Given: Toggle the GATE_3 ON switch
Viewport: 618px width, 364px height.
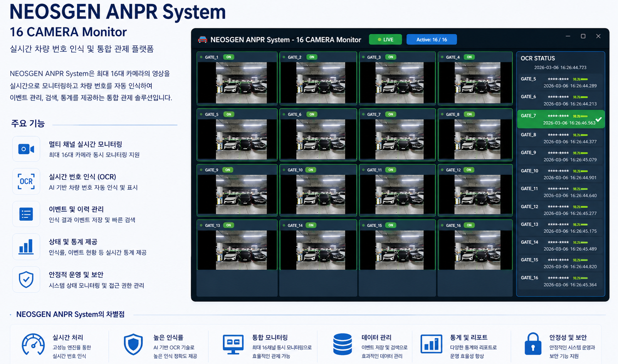Looking at the screenshot, I should tap(391, 57).
